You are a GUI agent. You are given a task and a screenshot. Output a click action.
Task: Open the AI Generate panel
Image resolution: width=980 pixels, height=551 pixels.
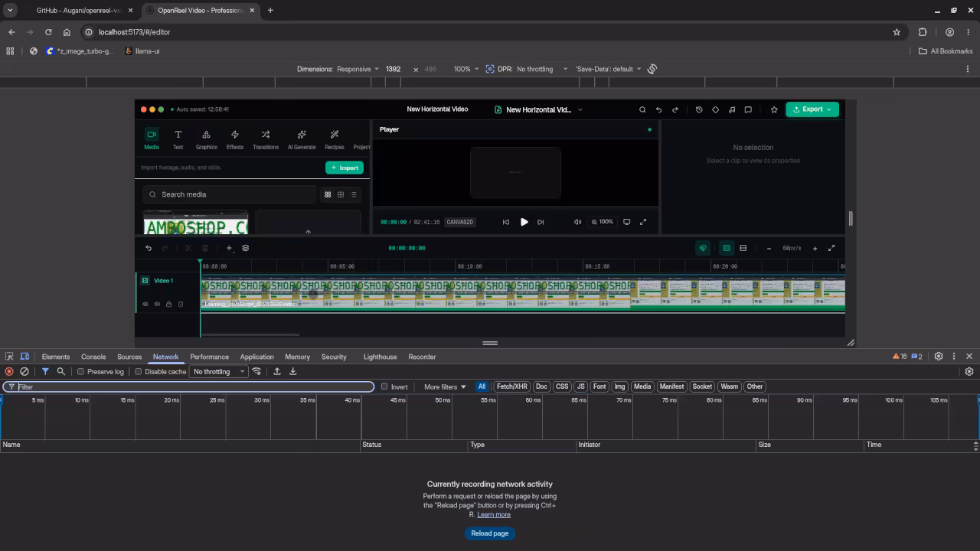coord(302,139)
